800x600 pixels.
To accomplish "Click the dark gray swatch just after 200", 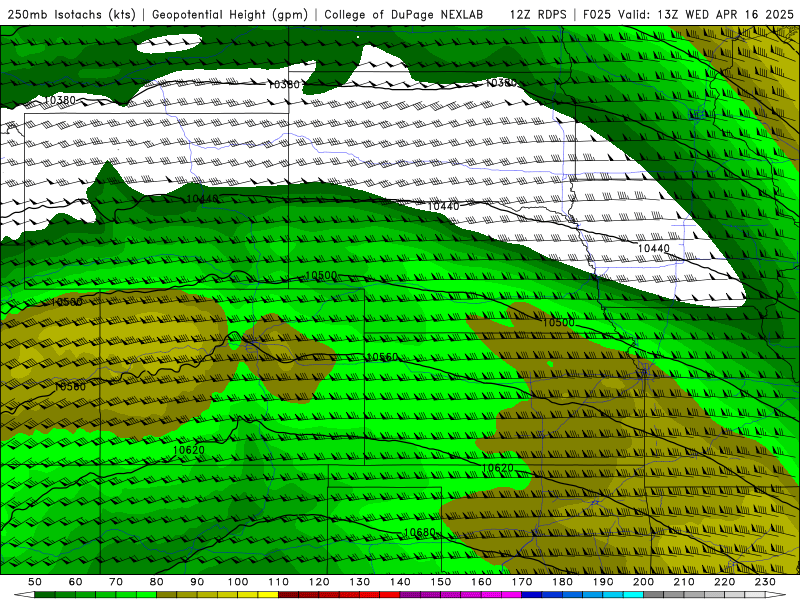I will [x=654, y=595].
